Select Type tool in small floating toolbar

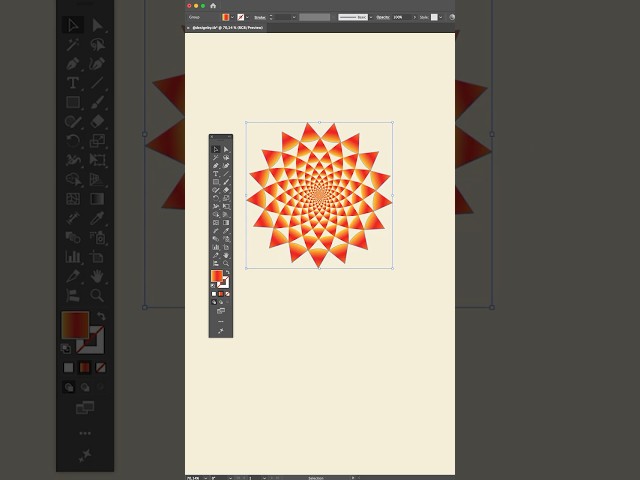click(x=216, y=174)
